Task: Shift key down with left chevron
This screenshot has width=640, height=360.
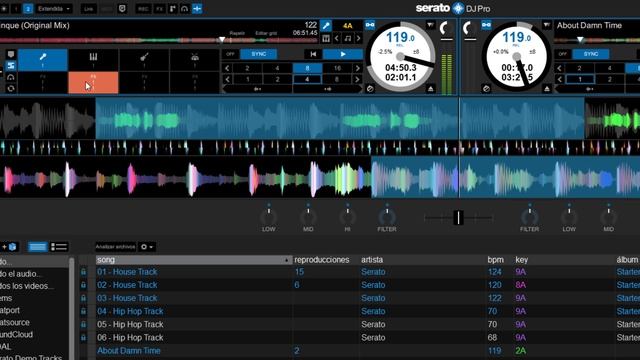Action: click(337, 38)
